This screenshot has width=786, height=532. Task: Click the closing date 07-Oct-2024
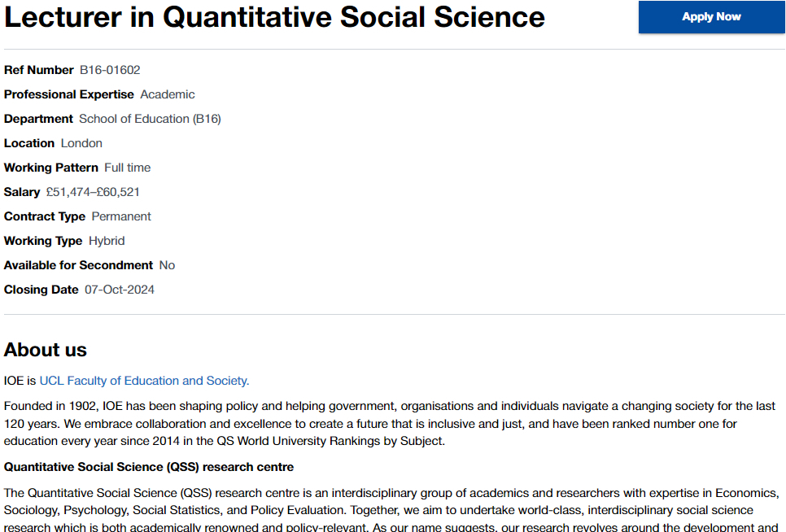coord(120,290)
